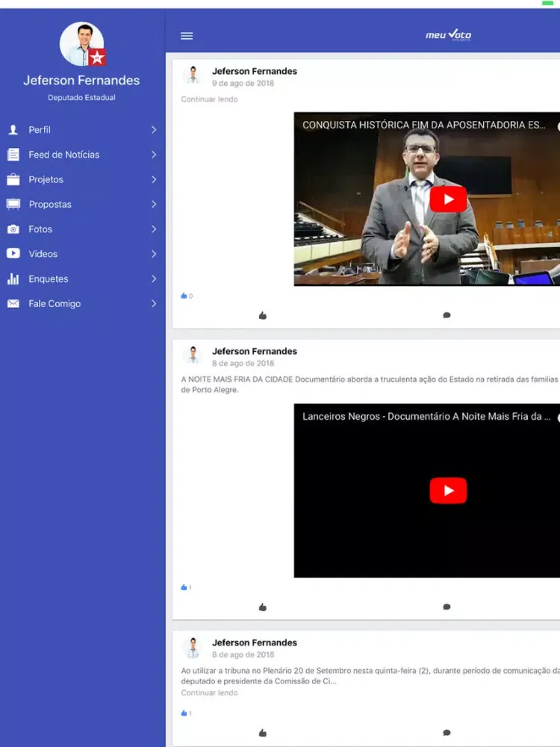This screenshot has width=560, height=747.
Task: Comment on the Lanceiros Negros documentary post
Action: click(x=447, y=607)
